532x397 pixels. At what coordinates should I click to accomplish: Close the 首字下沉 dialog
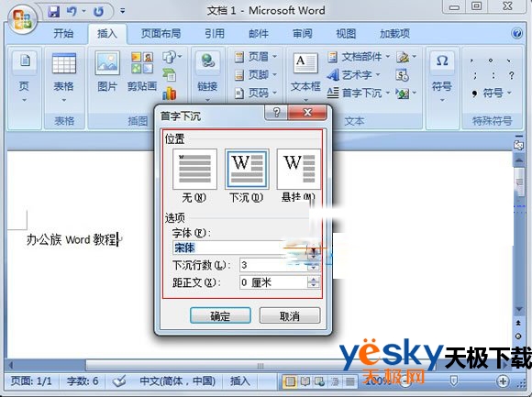click(x=307, y=112)
